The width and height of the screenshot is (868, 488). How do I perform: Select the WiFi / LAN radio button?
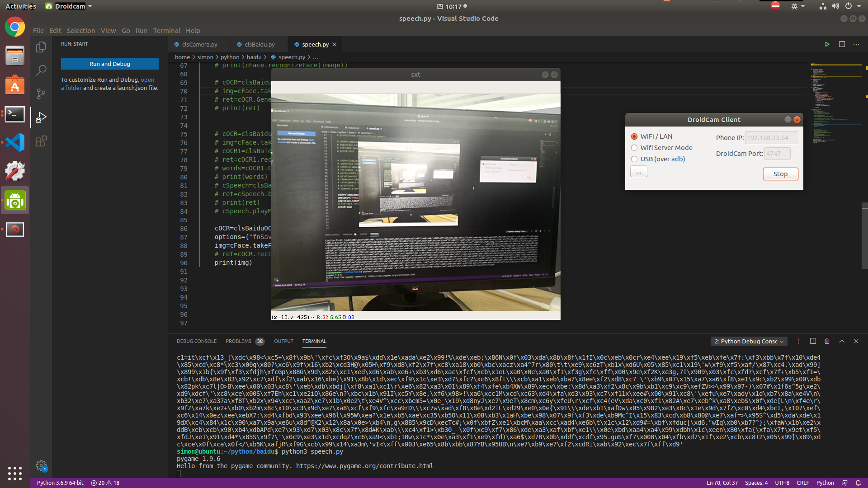pos(634,136)
